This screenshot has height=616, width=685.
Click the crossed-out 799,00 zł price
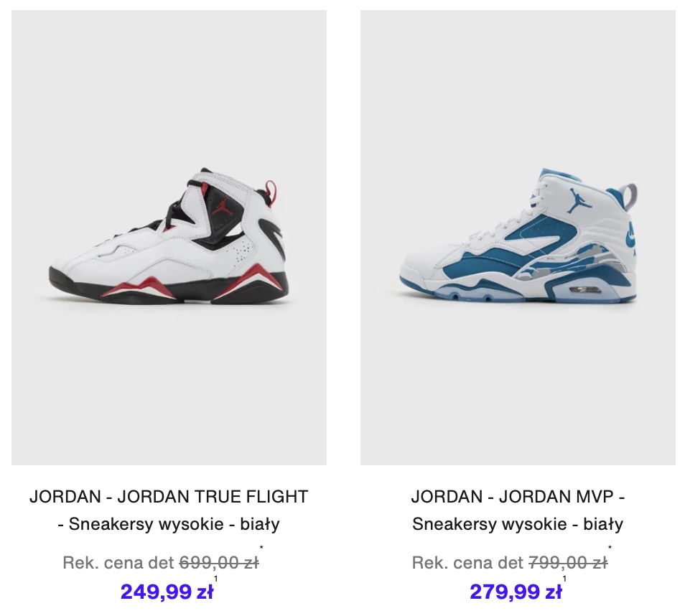(x=568, y=562)
